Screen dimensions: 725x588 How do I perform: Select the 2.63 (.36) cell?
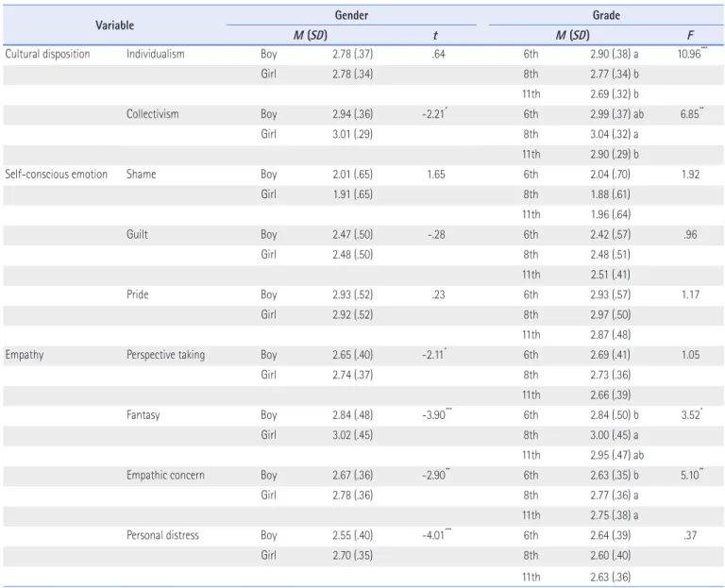(611, 577)
